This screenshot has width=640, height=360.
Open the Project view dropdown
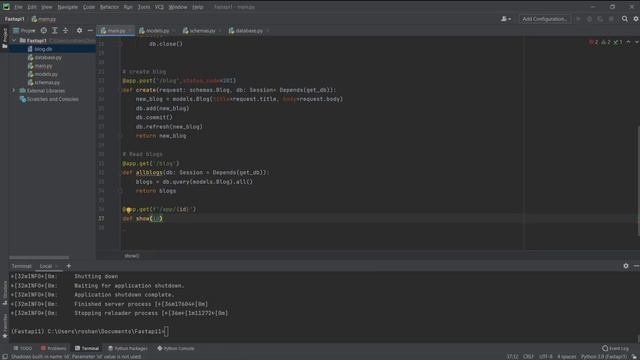coord(24,31)
